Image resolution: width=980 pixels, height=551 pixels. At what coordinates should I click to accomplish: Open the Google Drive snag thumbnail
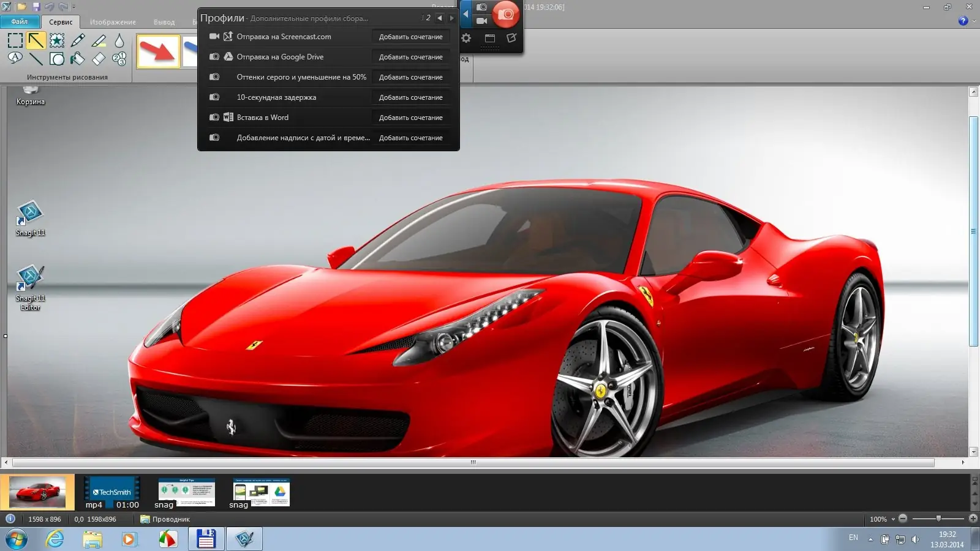pyautogui.click(x=261, y=493)
